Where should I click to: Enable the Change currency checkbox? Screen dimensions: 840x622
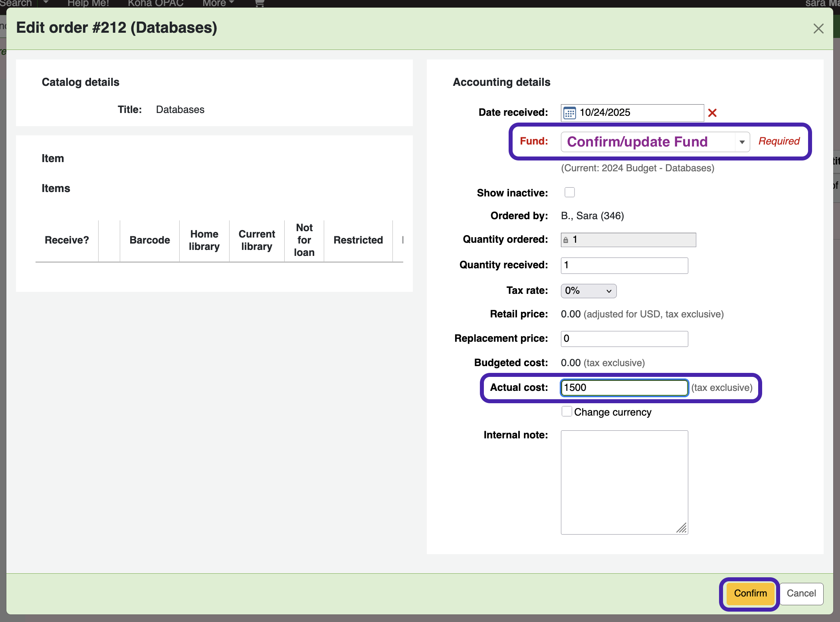point(567,412)
